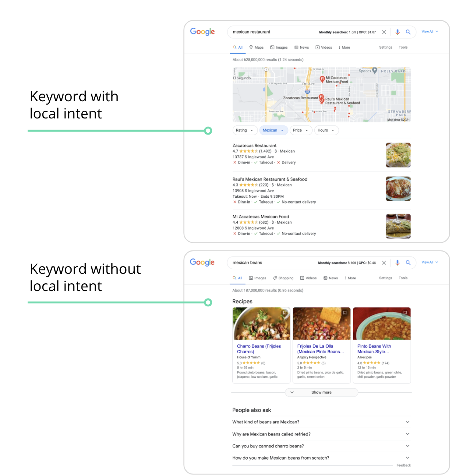458x476 pixels.
Task: Click the search magnifier next to mexican beans
Action: (408, 262)
